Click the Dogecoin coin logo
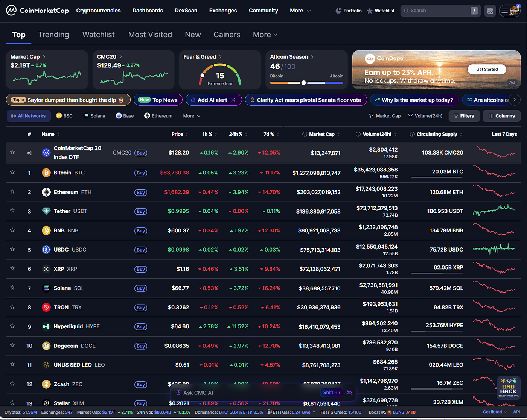This screenshot has width=527, height=420. pyautogui.click(x=46, y=346)
